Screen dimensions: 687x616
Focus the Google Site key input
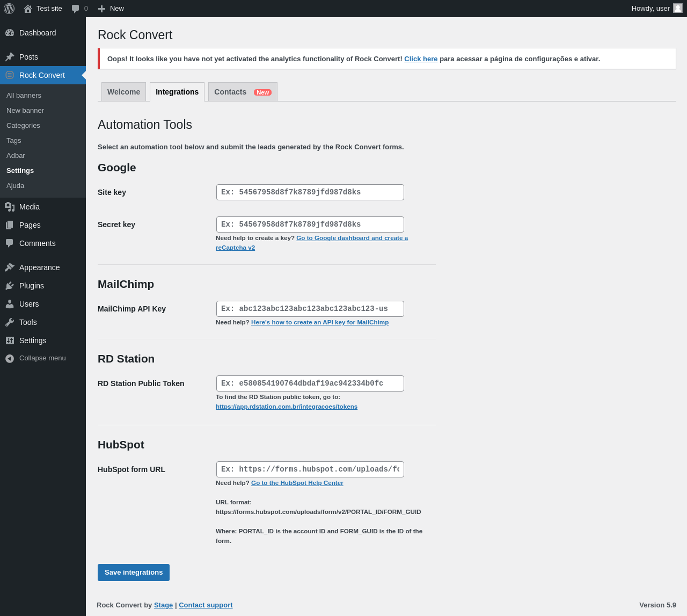[x=310, y=192]
